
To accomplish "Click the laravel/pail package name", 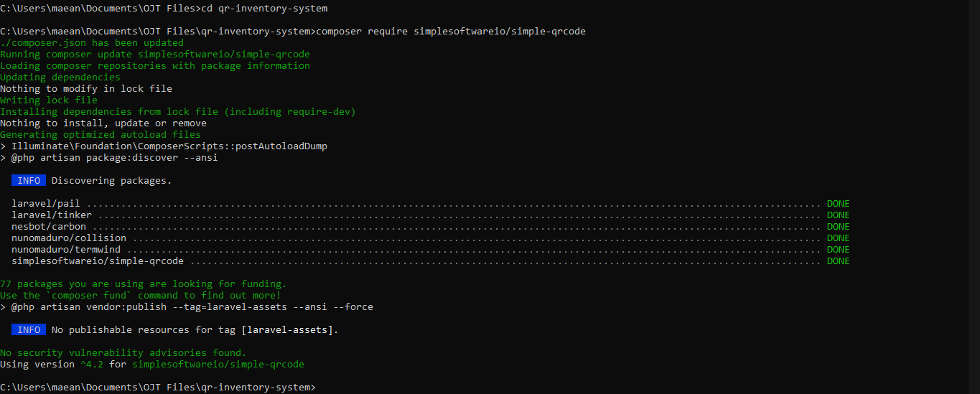I will (46, 203).
